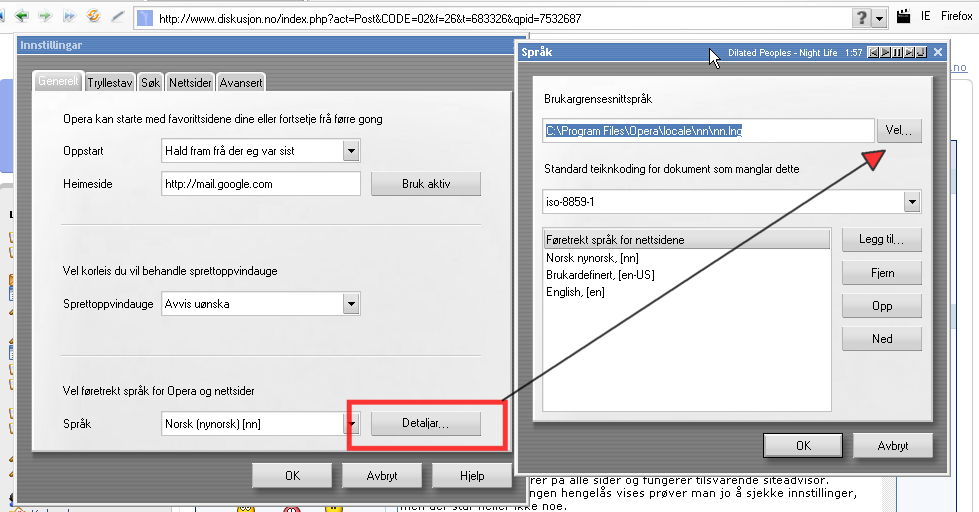
Task: Click the Fjern button
Action: [882, 273]
